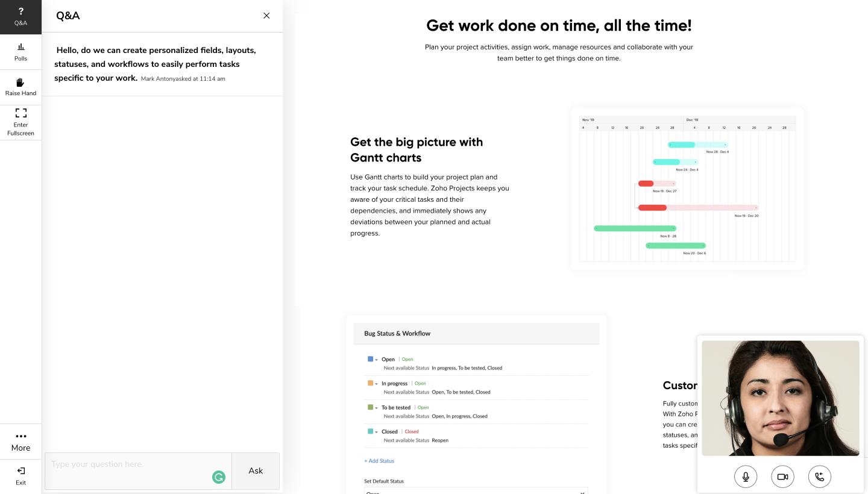
Task: Click the Nov 8 - 28 green bar
Action: tap(635, 228)
